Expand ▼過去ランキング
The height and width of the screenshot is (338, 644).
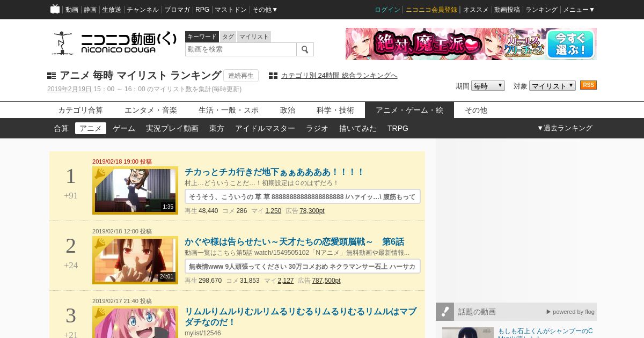click(x=565, y=128)
